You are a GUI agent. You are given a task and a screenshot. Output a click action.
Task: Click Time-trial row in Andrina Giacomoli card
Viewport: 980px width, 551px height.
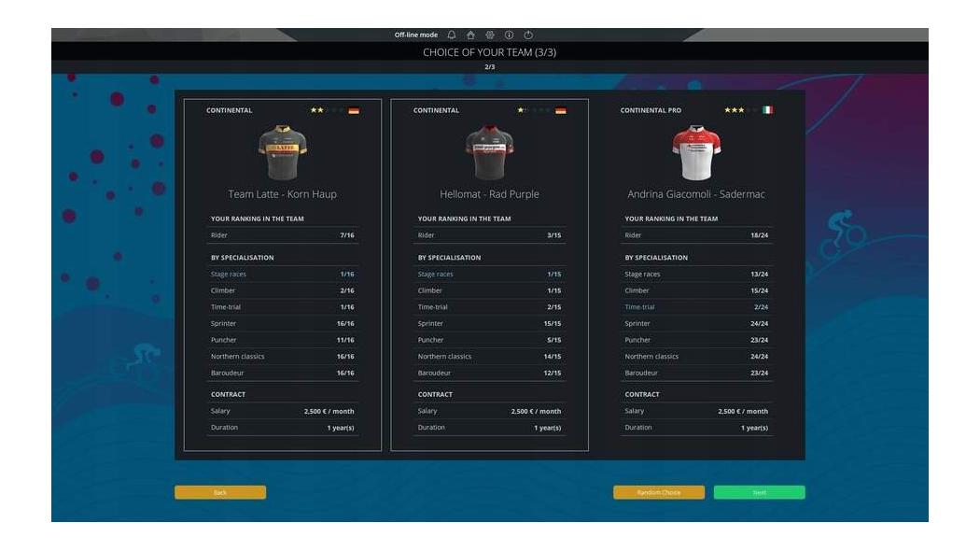coord(696,307)
